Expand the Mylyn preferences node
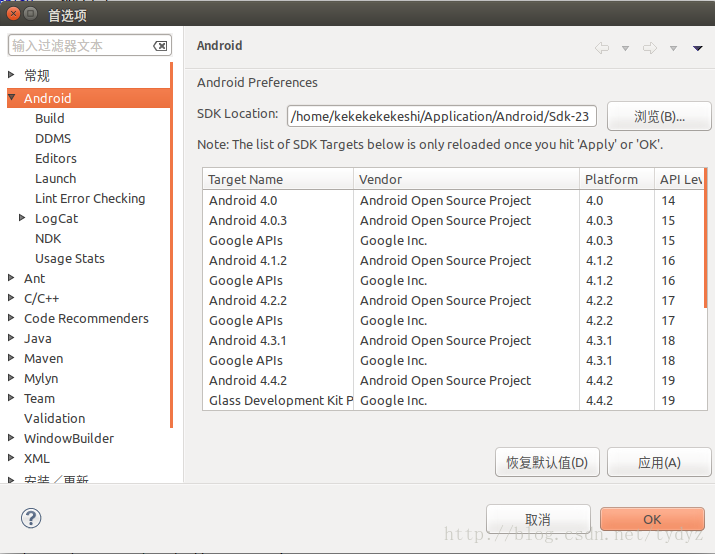This screenshot has height=554, width=715. click(x=11, y=378)
